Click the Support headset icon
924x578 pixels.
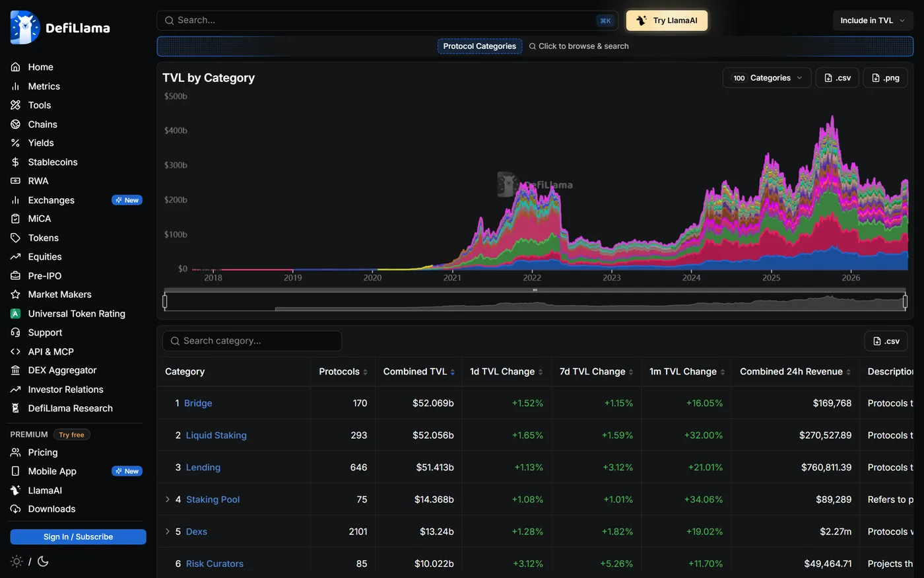click(15, 333)
